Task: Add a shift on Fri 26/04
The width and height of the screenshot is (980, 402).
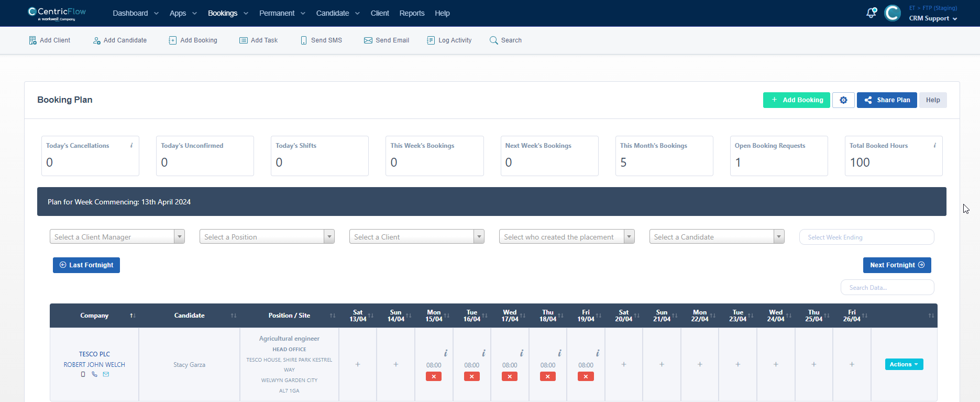Action: point(852,364)
